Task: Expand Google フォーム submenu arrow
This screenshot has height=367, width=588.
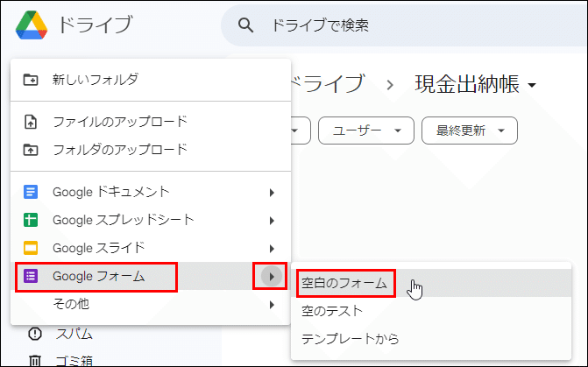Action: pos(271,276)
